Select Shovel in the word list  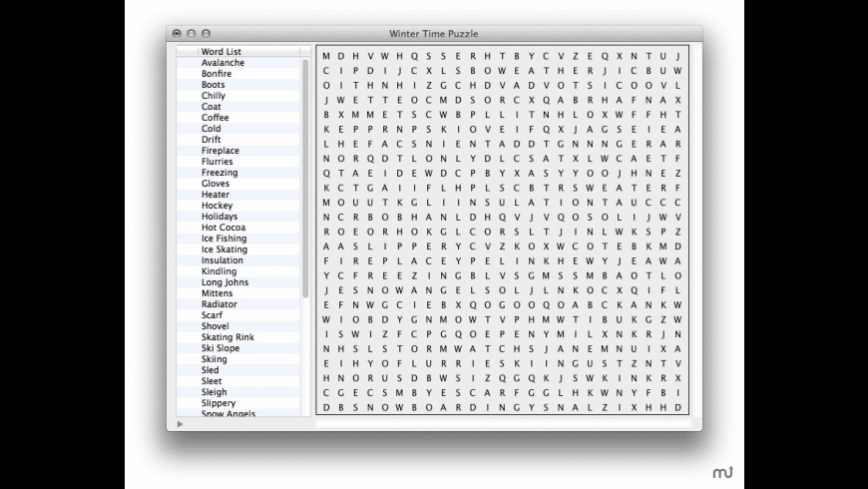click(x=238, y=326)
